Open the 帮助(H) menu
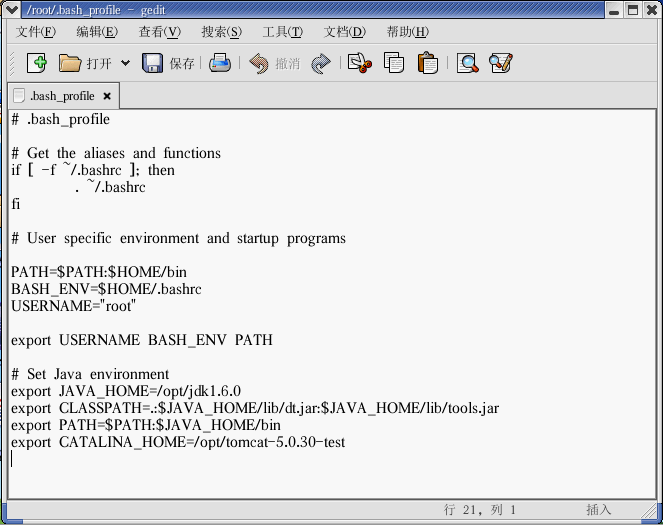The image size is (663, 525). point(408,32)
